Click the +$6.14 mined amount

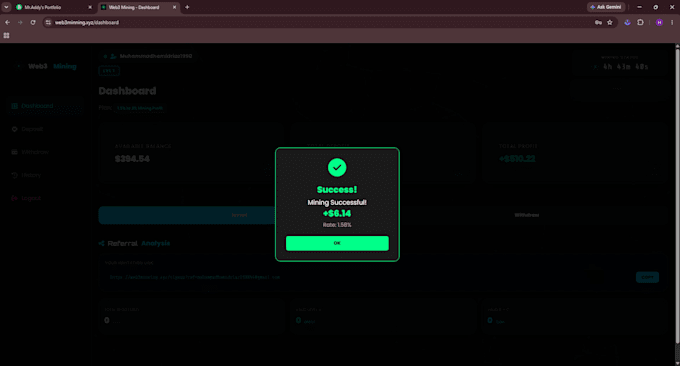point(337,213)
